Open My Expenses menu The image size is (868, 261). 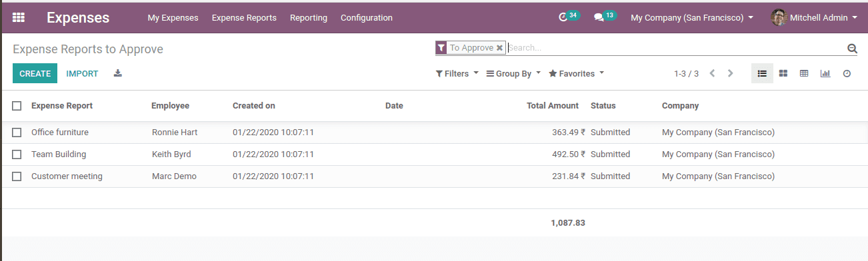click(173, 18)
